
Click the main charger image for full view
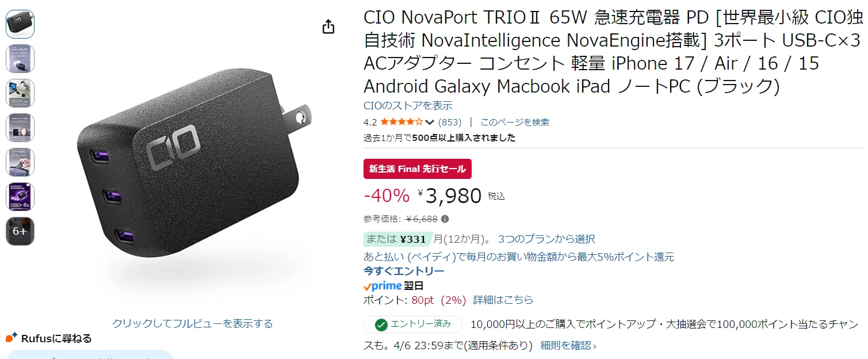(193, 173)
